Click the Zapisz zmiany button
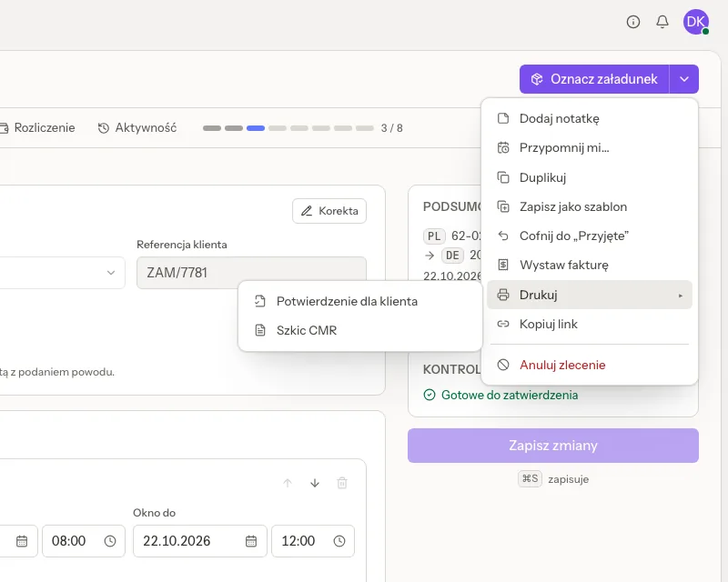The image size is (728, 582). click(x=553, y=446)
